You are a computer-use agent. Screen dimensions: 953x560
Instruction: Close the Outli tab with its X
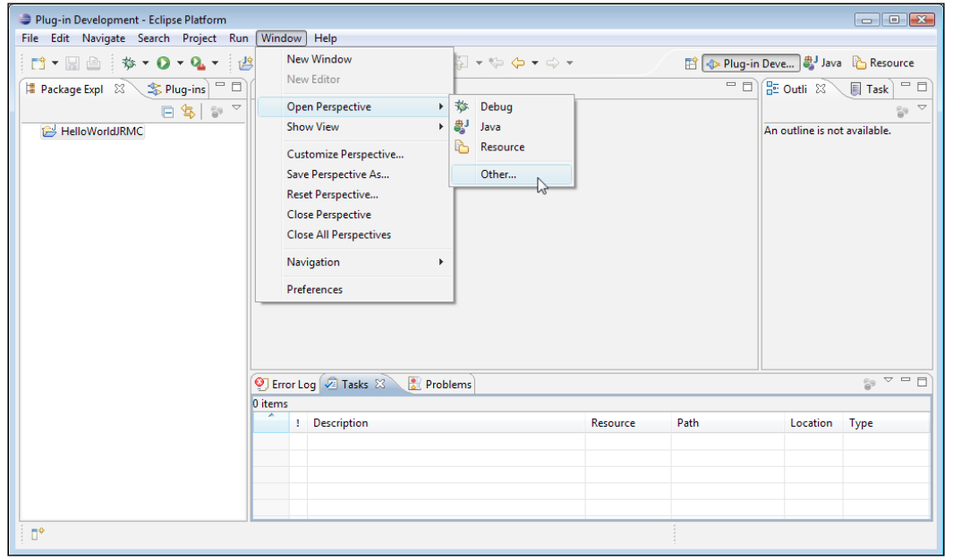821,89
